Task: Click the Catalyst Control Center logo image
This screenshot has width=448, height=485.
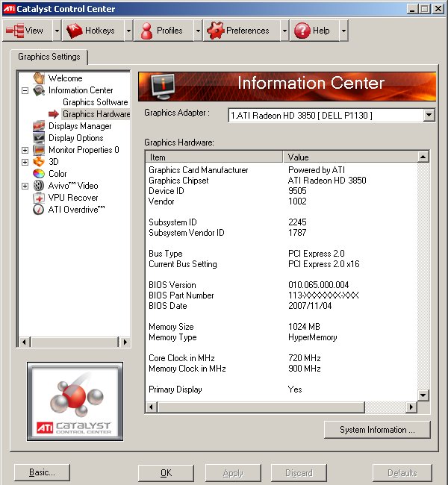Action: pos(75,401)
